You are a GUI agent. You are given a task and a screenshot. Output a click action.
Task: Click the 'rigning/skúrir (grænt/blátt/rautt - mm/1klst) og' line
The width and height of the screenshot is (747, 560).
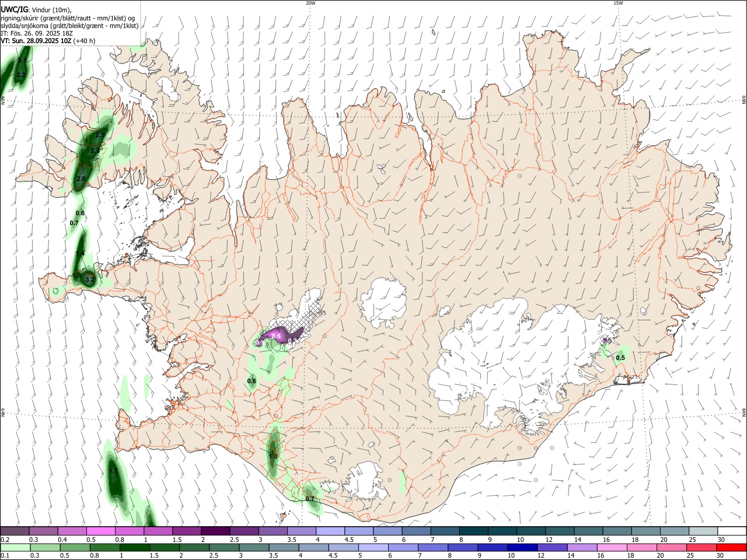coord(68,18)
